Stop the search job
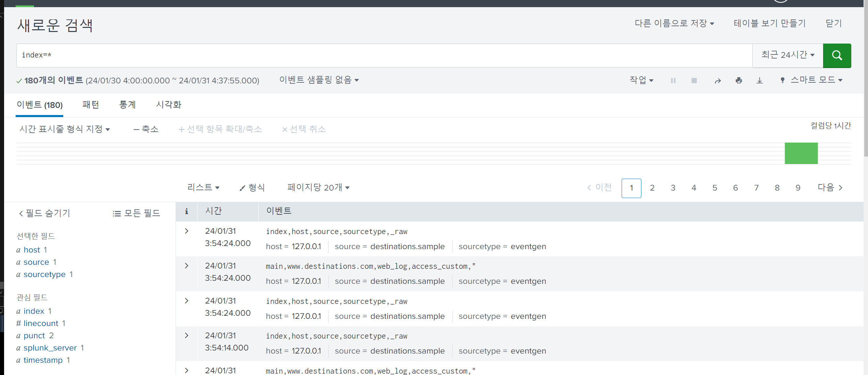 694,81
